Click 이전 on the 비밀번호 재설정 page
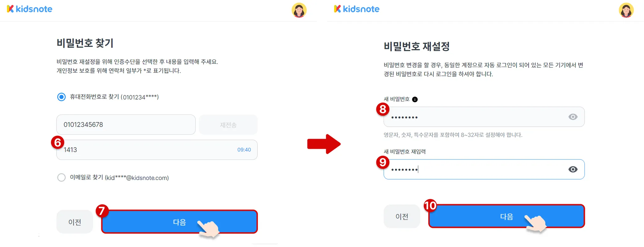Image resolution: width=644 pixels, height=247 pixels. tap(402, 216)
